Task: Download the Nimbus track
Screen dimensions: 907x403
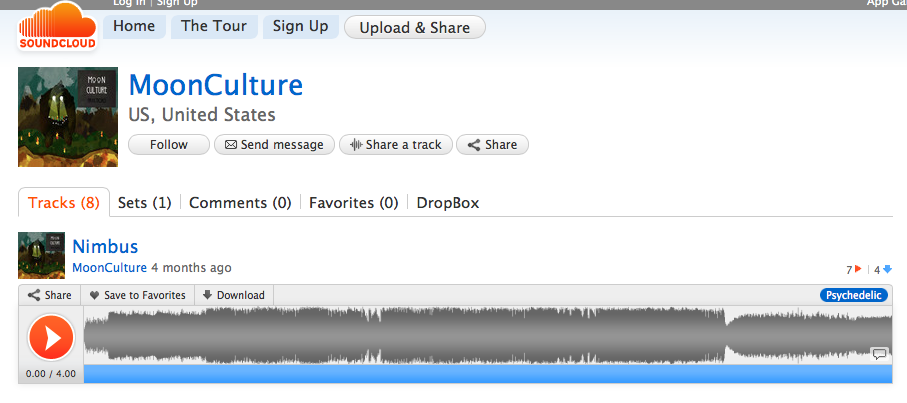Action: (x=234, y=295)
